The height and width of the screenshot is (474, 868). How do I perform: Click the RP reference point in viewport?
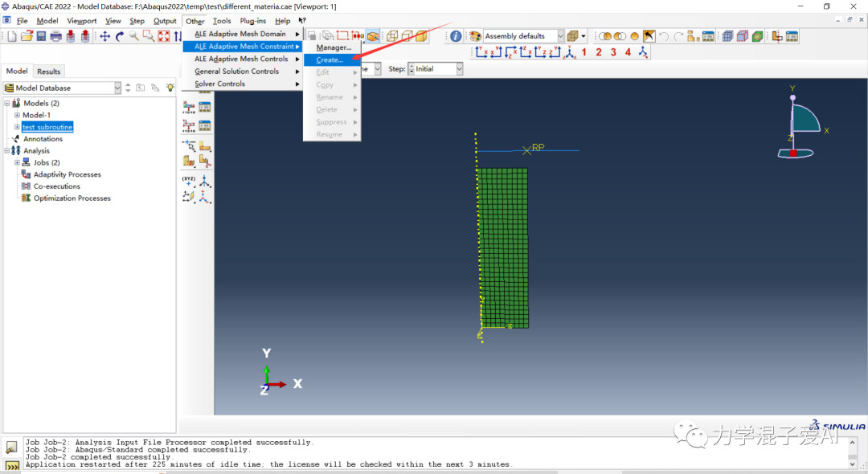[527, 150]
